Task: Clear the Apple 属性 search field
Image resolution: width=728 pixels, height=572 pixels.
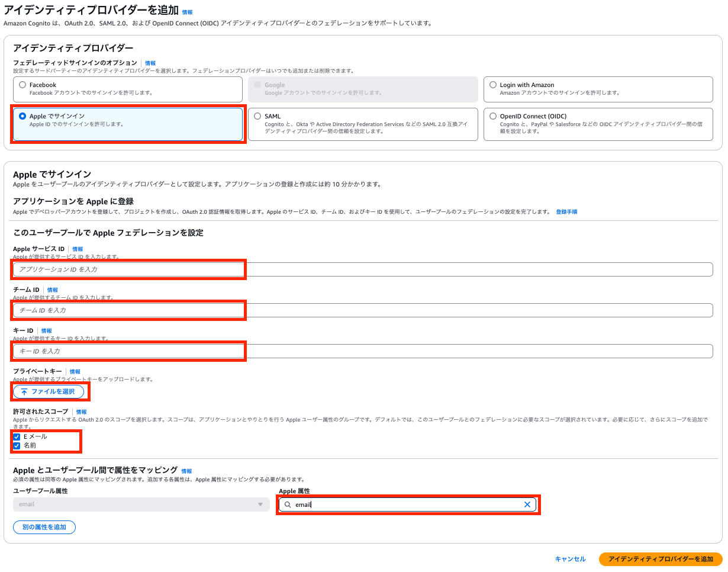Action: pyautogui.click(x=527, y=504)
